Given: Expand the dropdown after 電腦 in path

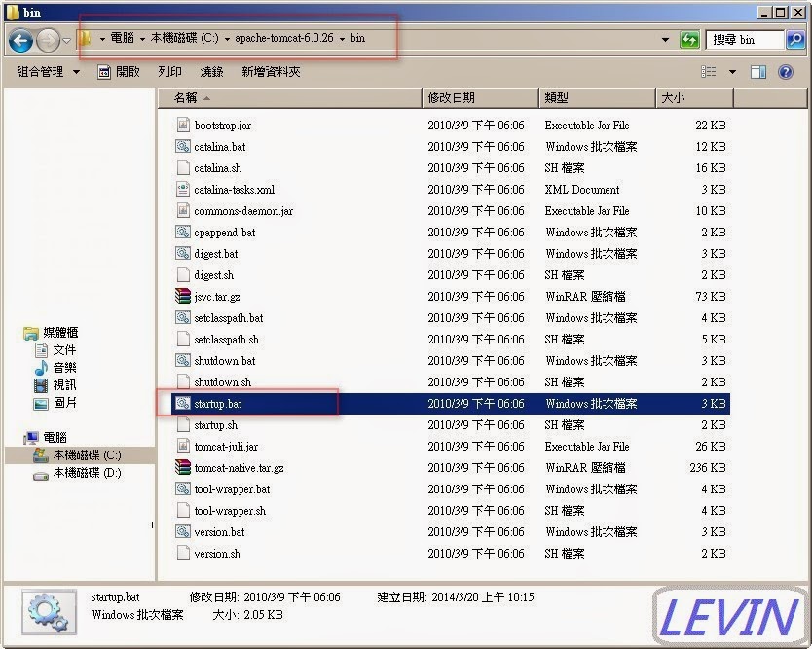Looking at the screenshot, I should point(142,39).
